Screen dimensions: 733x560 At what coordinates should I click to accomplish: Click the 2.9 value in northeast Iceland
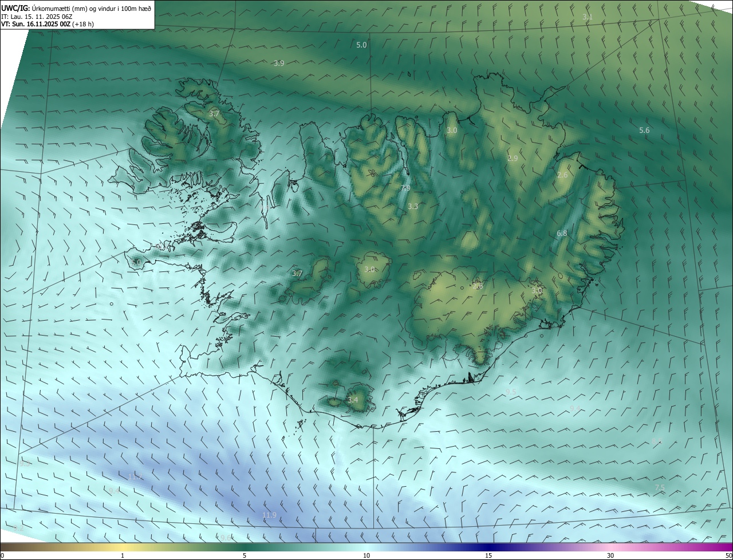(513, 159)
